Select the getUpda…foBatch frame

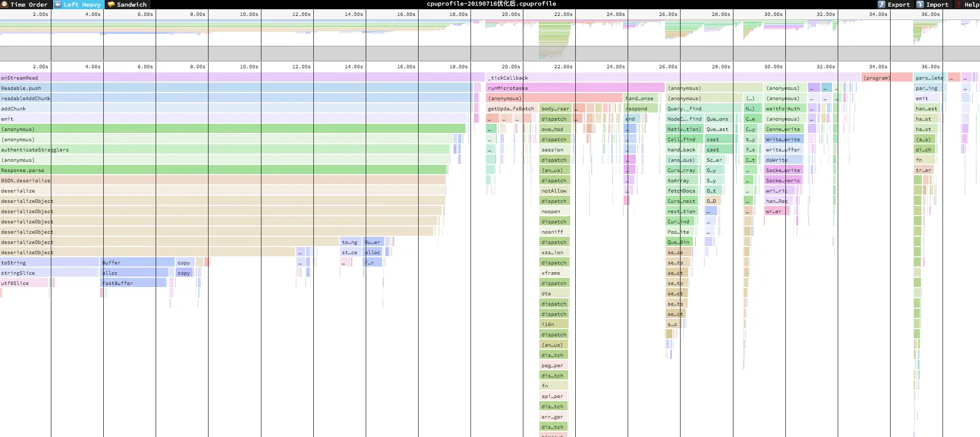click(x=512, y=108)
